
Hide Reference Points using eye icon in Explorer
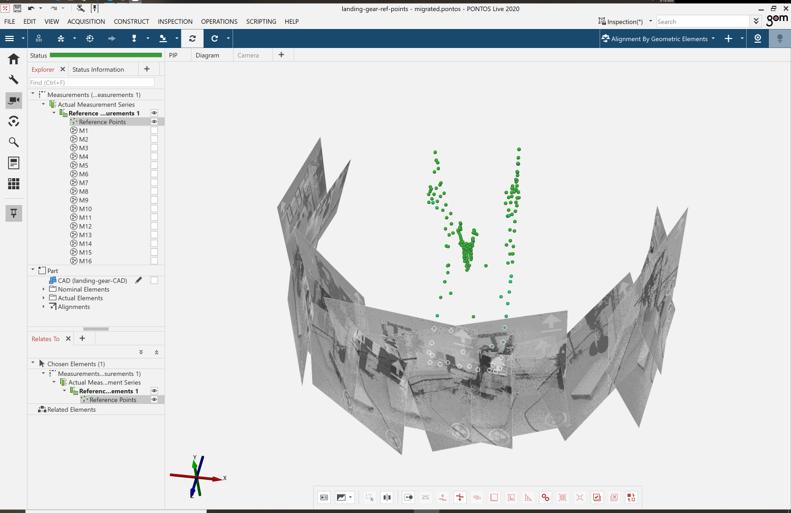pos(154,122)
